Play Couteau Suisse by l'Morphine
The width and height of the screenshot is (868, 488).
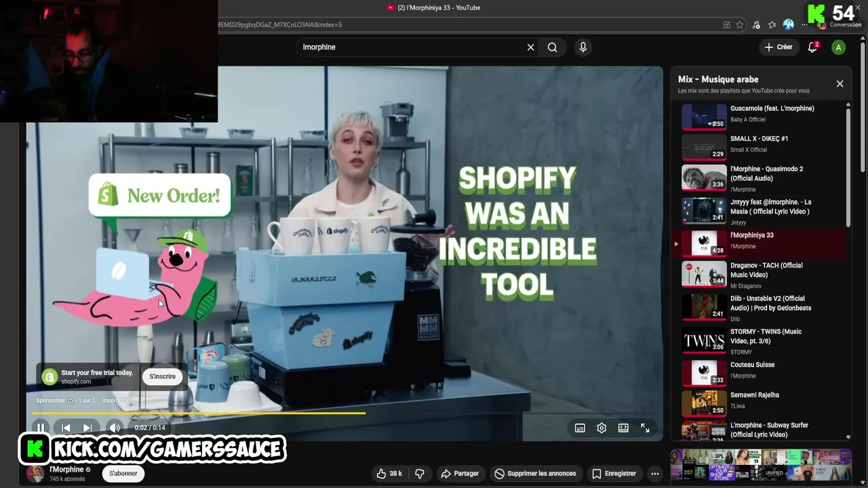[x=763, y=373]
